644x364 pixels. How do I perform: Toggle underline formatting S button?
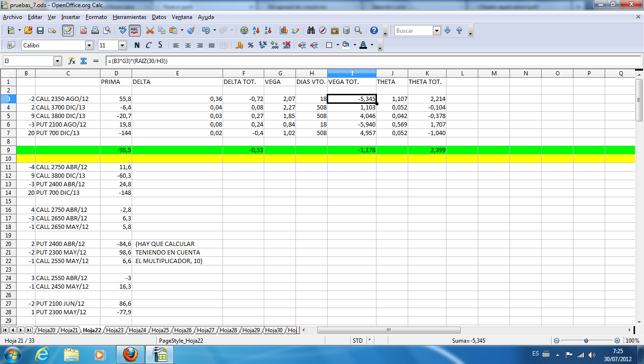(161, 45)
